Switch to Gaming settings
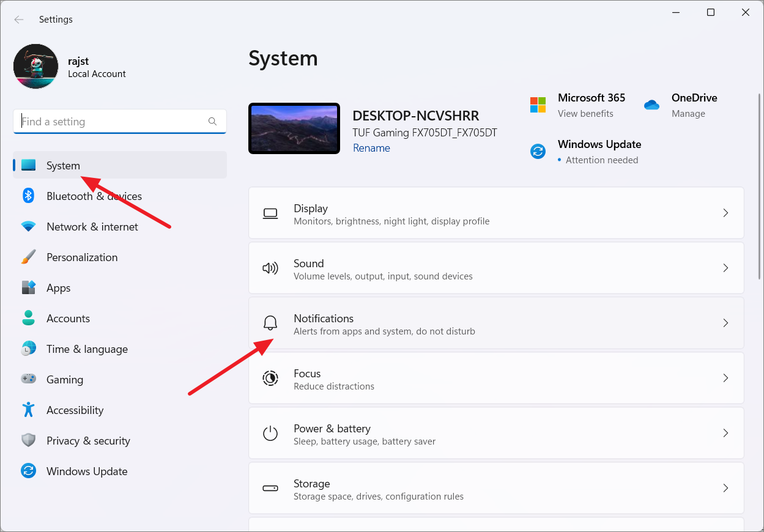This screenshot has width=764, height=532. [120, 379]
